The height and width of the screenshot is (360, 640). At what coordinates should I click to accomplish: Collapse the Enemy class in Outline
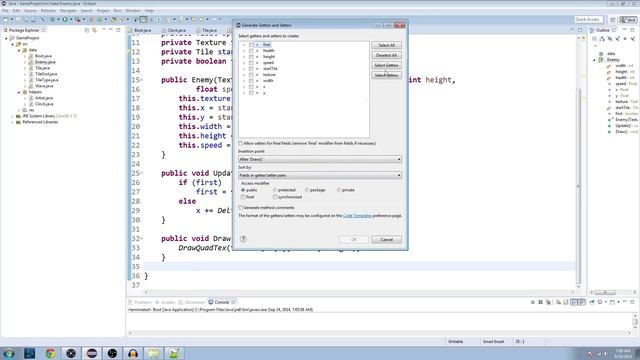pos(595,60)
